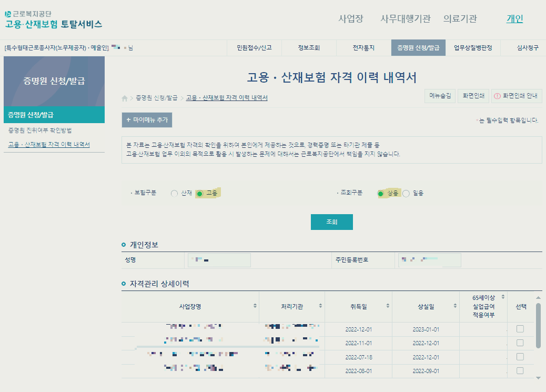The height and width of the screenshot is (392, 546).
Task: Check the row with 취득일 2022-12-01
Action: pyautogui.click(x=520, y=329)
